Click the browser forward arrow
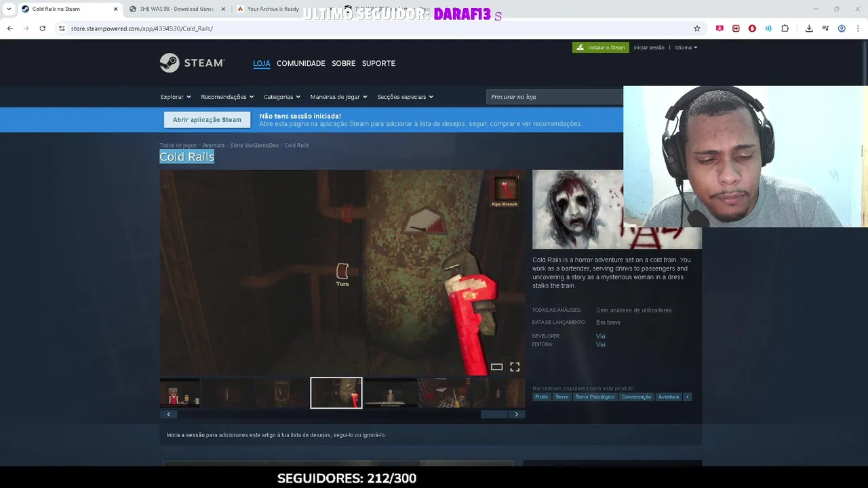The height and width of the screenshot is (488, 868). pos(26,28)
